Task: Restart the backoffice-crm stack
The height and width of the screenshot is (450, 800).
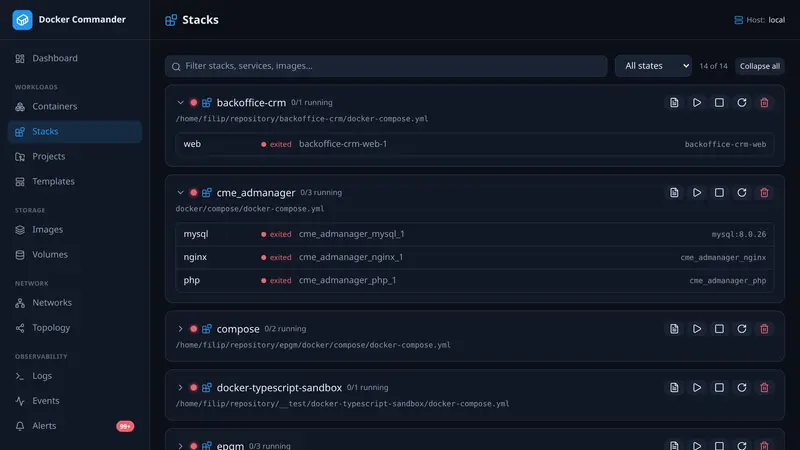Action: 742,103
